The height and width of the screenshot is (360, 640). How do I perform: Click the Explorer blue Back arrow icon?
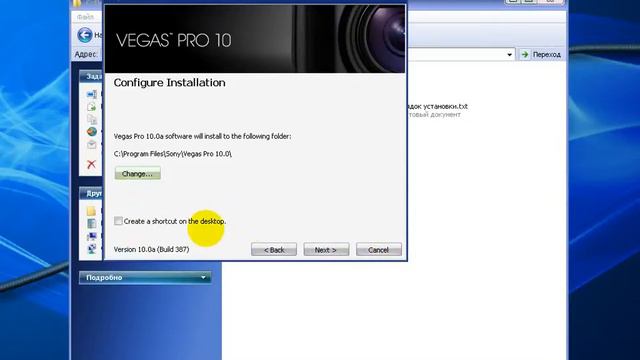coord(85,35)
